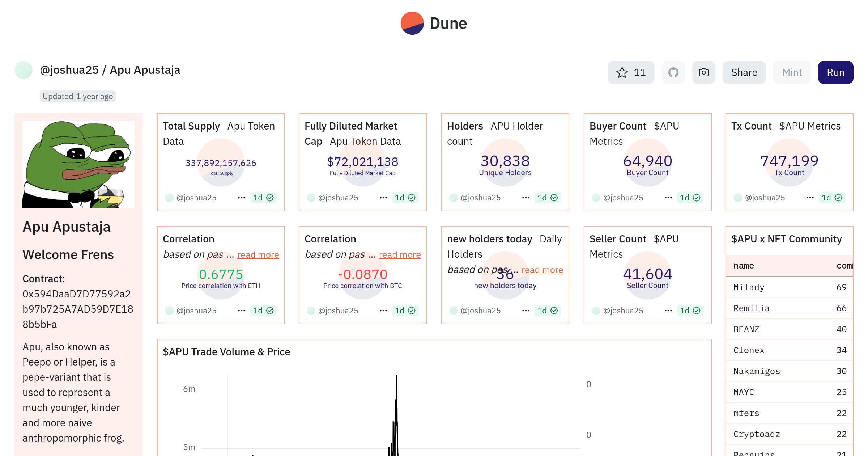Sort table by name column header

coord(744,266)
